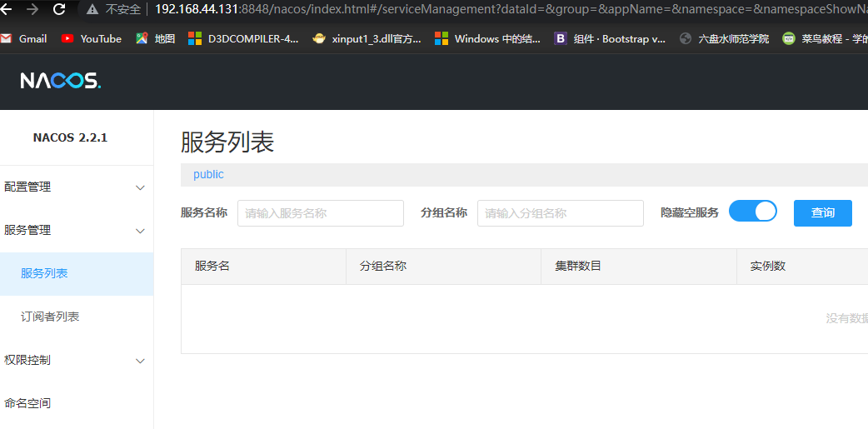868x429 pixels.
Task: Open the 组件 · Bootstrap bookmark
Action: pyautogui.click(x=610, y=39)
